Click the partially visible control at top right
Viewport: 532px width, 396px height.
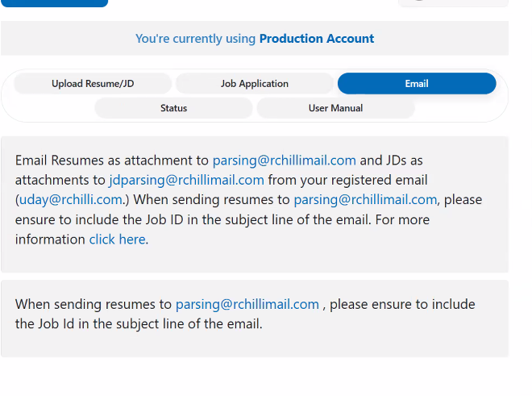(453, 2)
